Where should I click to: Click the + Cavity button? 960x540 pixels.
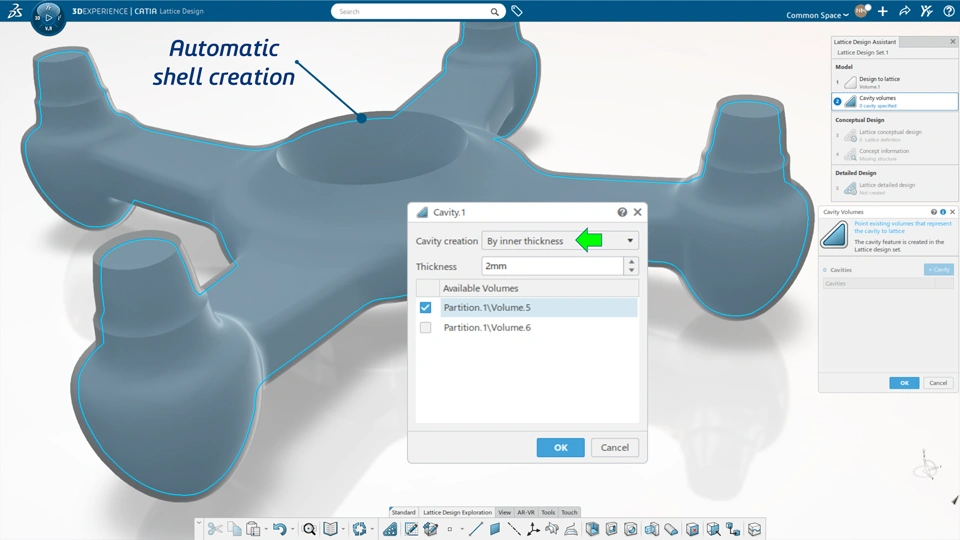click(939, 269)
